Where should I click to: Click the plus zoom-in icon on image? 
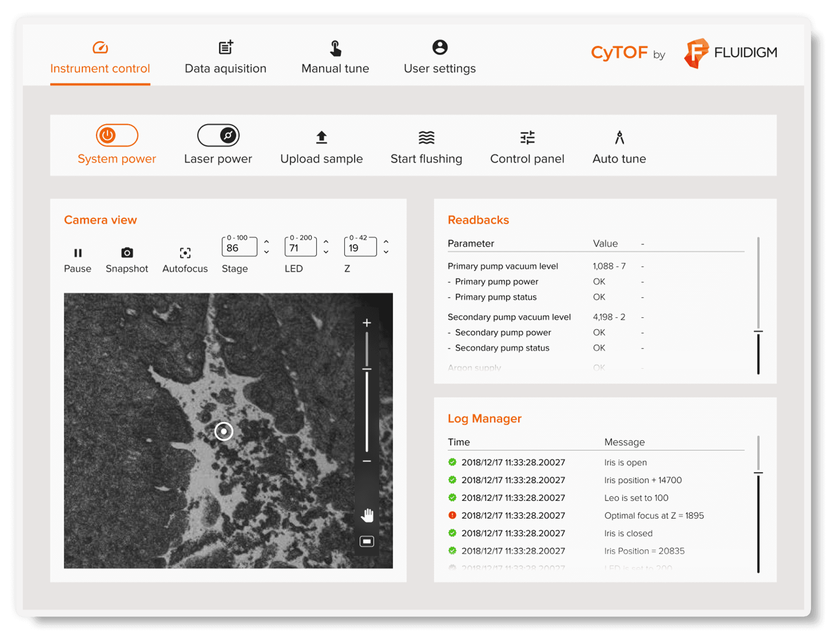coord(367,323)
